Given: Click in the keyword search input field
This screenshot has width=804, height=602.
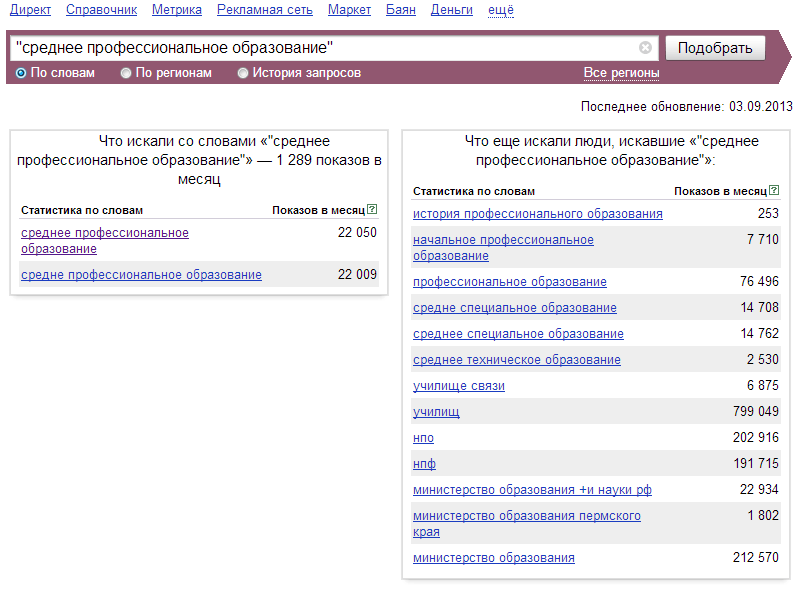Looking at the screenshot, I should pos(320,47).
